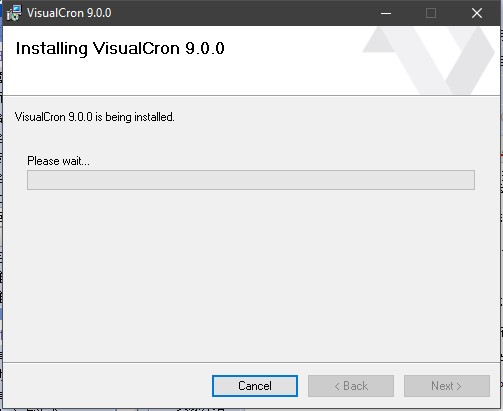The width and height of the screenshot is (503, 411).
Task: Click the greyed-out maximize window icon
Action: pos(431,13)
